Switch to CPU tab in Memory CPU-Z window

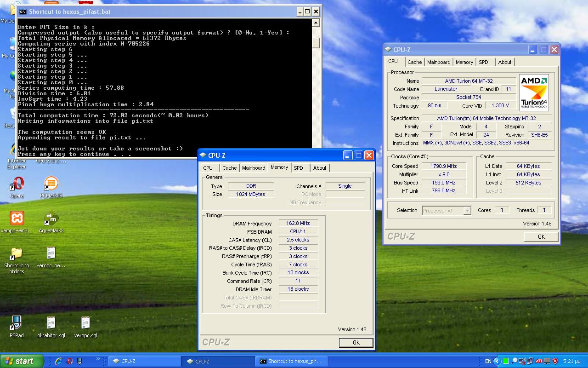pos(208,168)
